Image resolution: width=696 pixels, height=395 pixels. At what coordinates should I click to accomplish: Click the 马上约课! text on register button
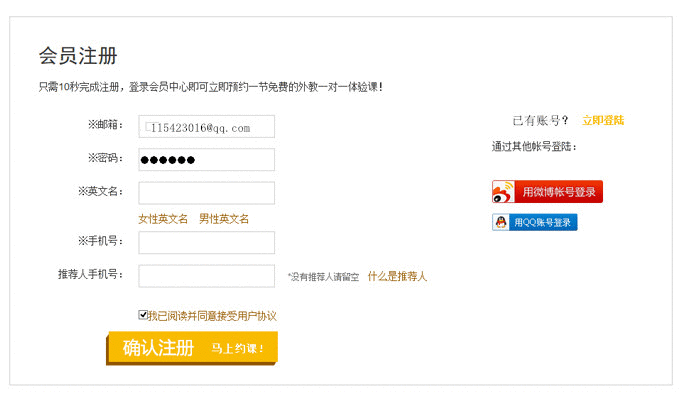pyautogui.click(x=237, y=348)
